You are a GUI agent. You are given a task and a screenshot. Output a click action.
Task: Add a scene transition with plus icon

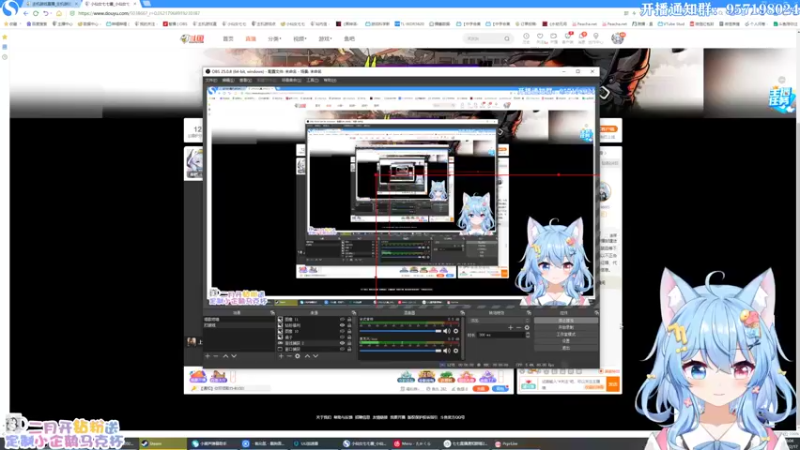point(510,328)
